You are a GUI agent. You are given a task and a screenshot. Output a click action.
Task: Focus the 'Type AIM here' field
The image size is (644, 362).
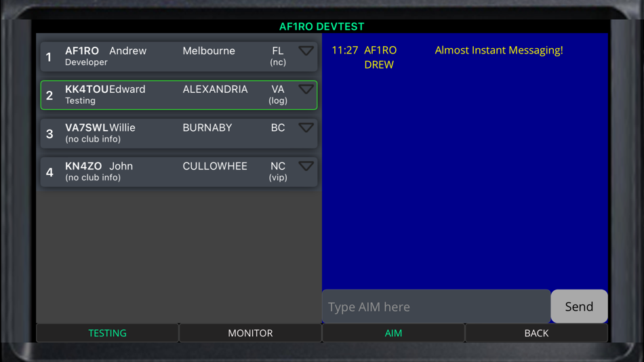436,306
